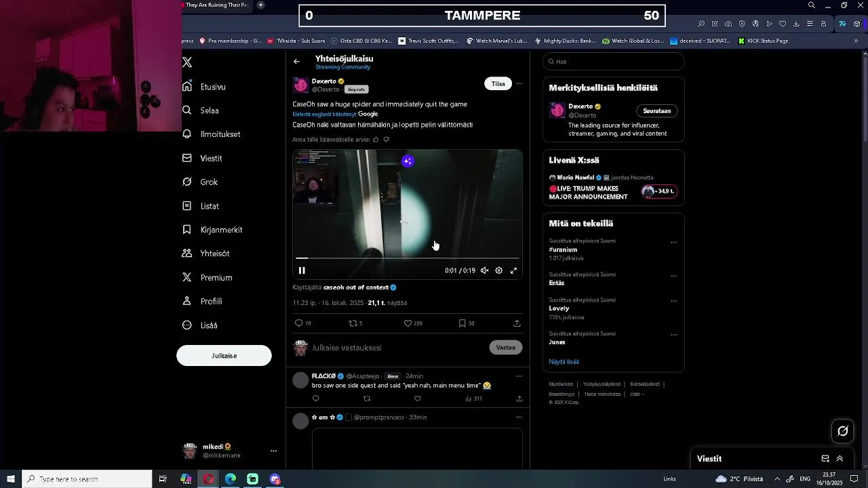Click the Hae search field
Viewport: 868px width, 488px height.
(x=614, y=62)
